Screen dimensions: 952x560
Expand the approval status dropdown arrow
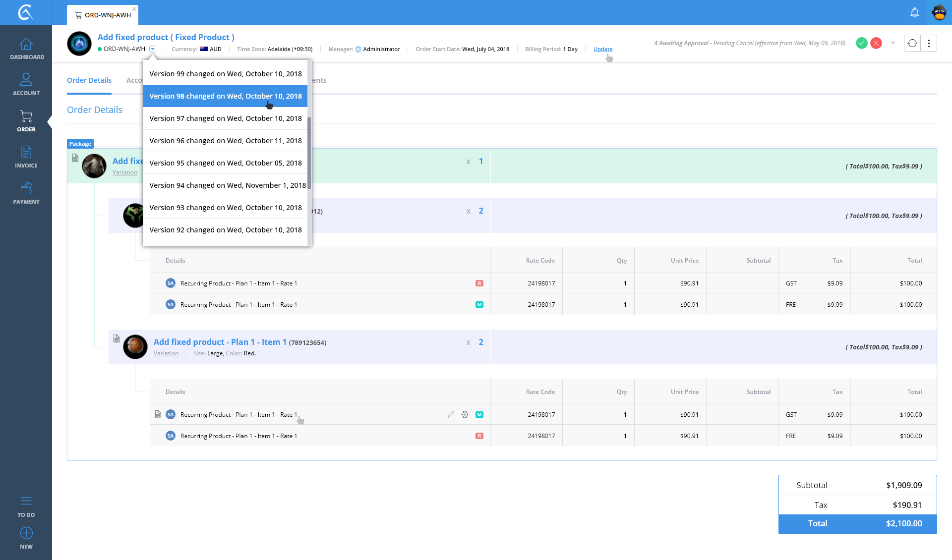893,43
